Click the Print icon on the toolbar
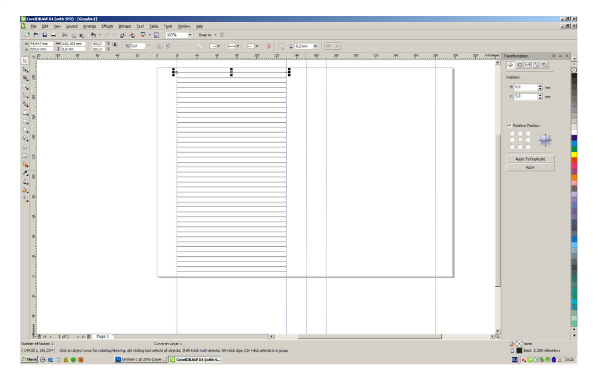Image resolution: width=600 pixels, height=379 pixels. 54,35
